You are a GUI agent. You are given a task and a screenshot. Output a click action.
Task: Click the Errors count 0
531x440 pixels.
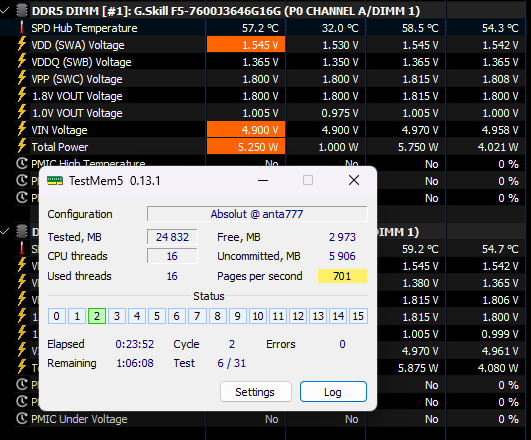tap(342, 344)
